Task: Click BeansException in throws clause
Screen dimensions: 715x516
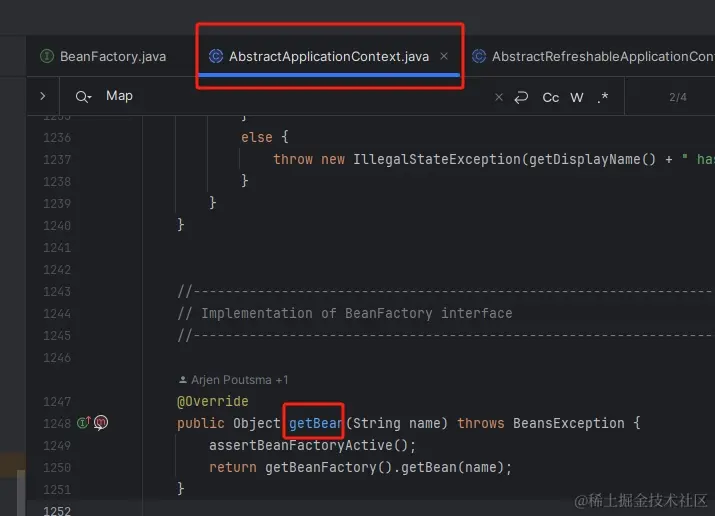Action: click(569, 423)
